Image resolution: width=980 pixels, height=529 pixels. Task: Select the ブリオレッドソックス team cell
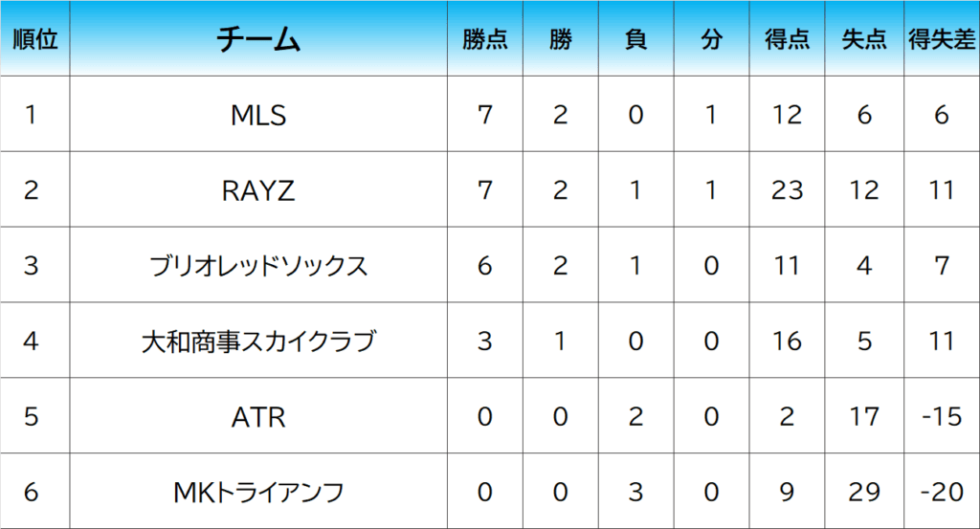[258, 265]
